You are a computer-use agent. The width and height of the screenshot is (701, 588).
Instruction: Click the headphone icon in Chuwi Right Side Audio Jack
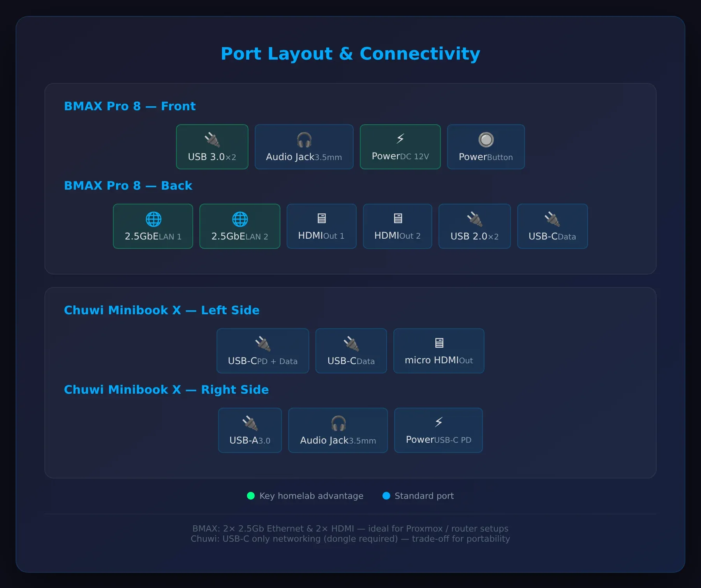pos(338,423)
